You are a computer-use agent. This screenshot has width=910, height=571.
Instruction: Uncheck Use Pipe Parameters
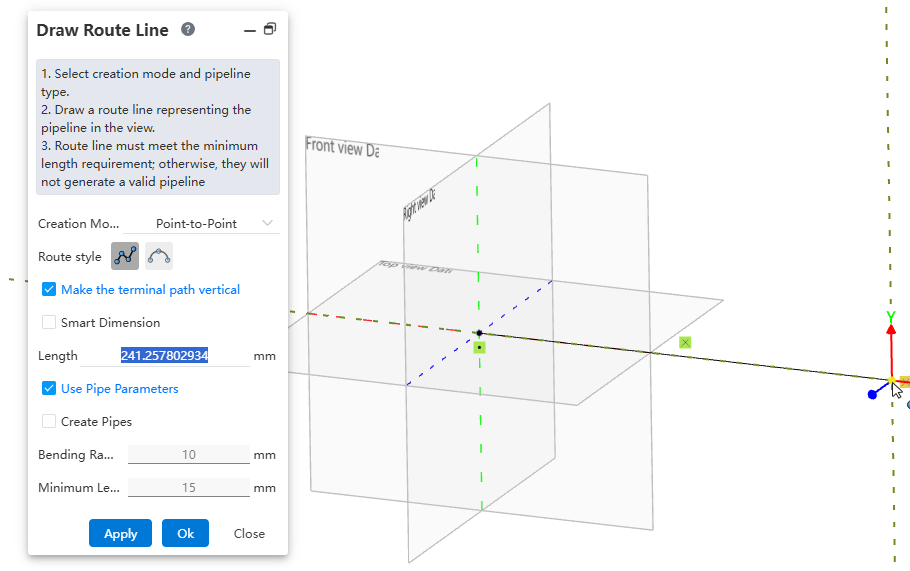pos(49,389)
